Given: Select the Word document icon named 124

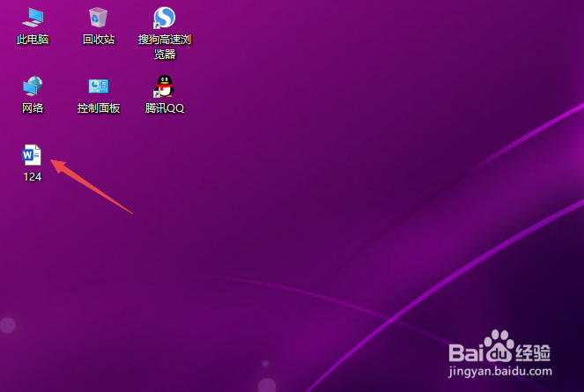Looking at the screenshot, I should pos(32,155).
